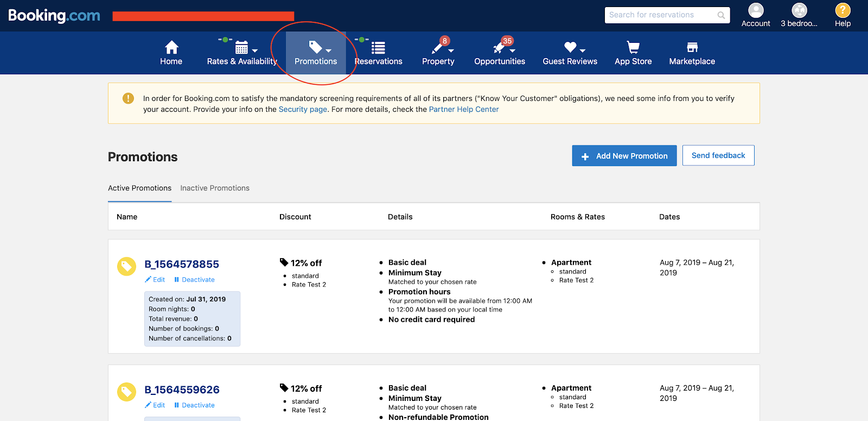Open the Home menu label
The width and height of the screenshot is (868, 421).
171,61
